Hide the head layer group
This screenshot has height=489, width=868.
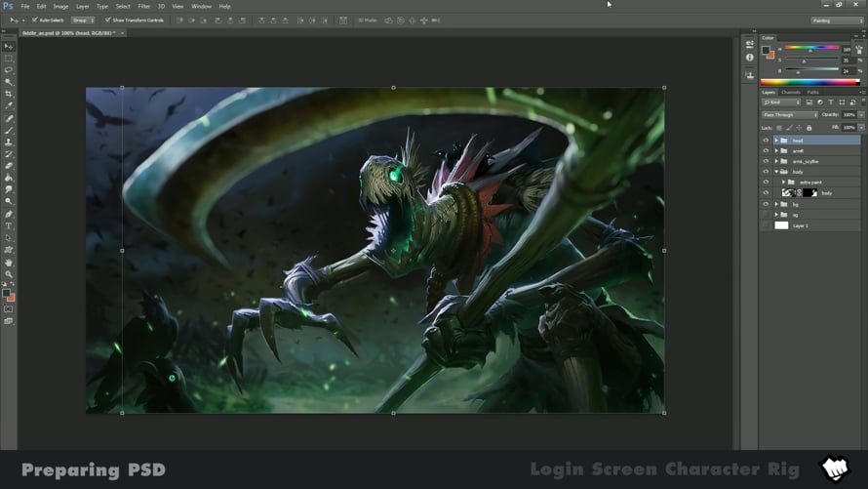click(x=766, y=141)
